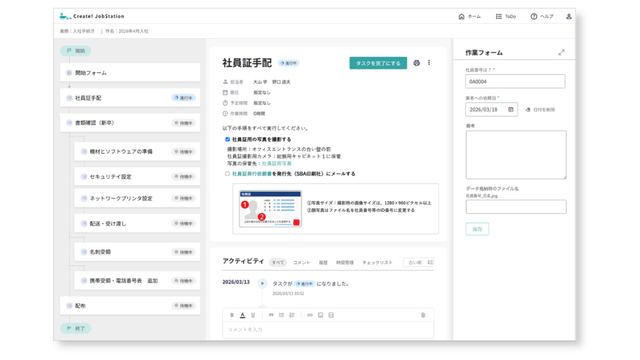The width and height of the screenshot is (640, 360).
Task: Expand the 作業フォーム panel to full size
Action: point(562,52)
